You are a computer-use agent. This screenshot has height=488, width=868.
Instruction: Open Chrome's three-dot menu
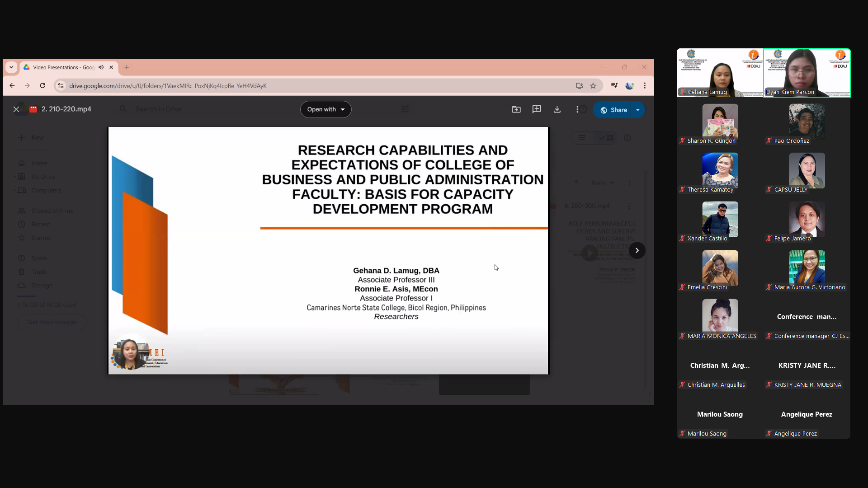click(x=645, y=86)
